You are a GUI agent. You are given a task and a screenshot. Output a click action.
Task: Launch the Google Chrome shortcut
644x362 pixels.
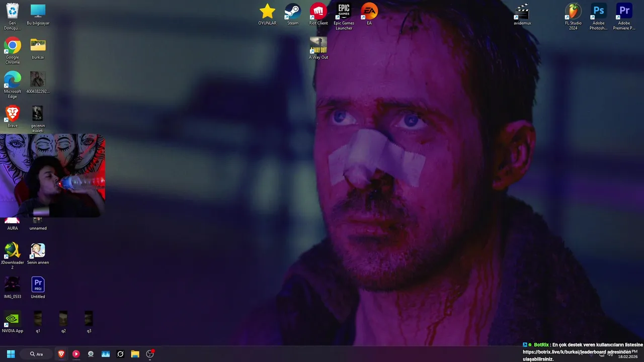click(13, 51)
